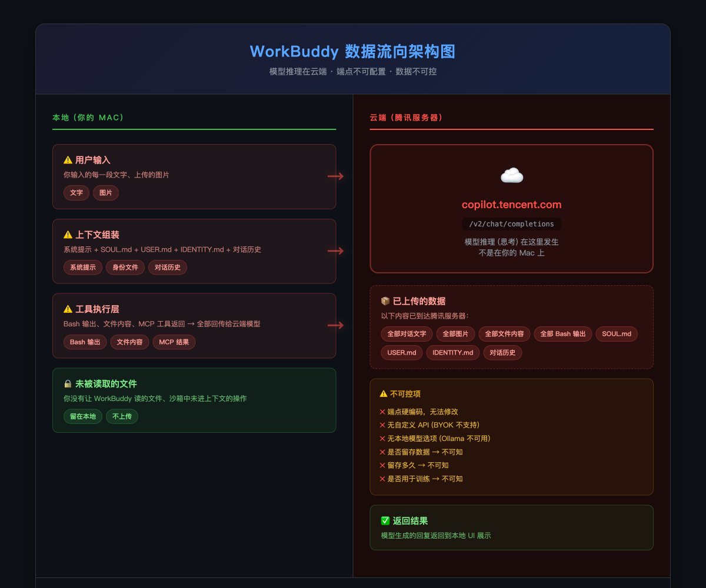This screenshot has height=588, width=706.
Task: Click the X mark before 是否用于训练
Action: 382,479
